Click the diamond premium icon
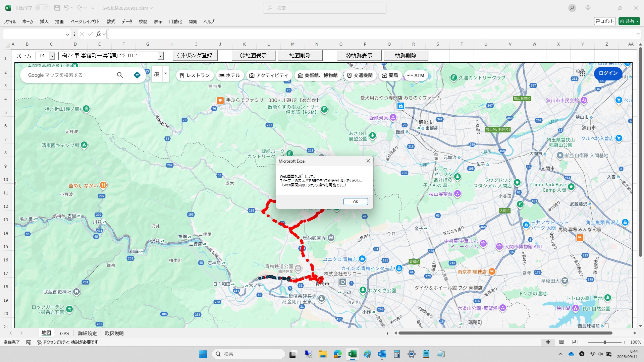 [588, 8]
